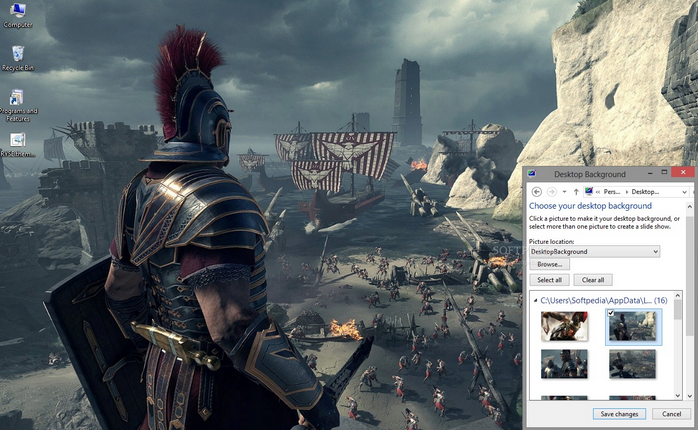The image size is (698, 430).
Task: Click the picture list scroll up arrow
Action: (678, 295)
